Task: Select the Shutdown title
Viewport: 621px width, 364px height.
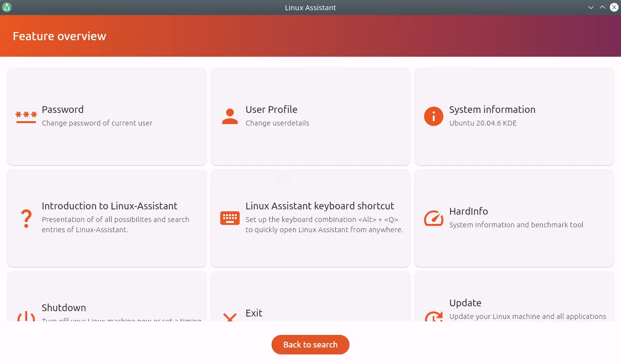Action: pos(64,308)
